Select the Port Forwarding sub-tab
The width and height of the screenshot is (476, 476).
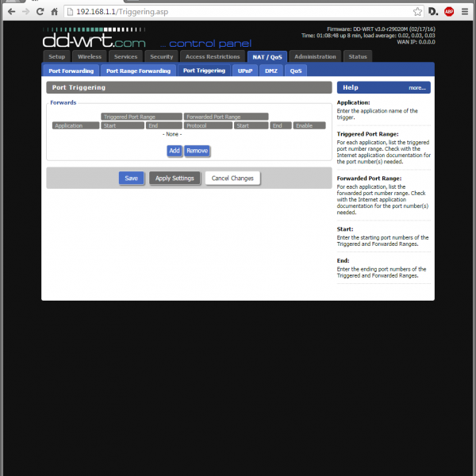(x=70, y=71)
